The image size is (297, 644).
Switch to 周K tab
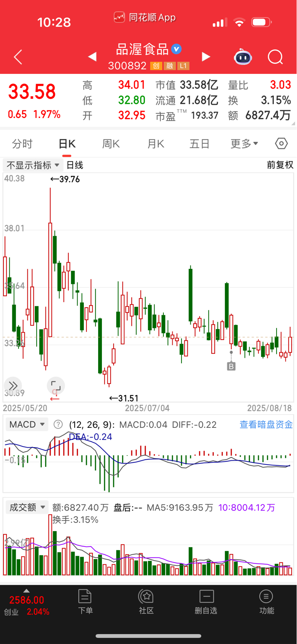pyautogui.click(x=111, y=144)
